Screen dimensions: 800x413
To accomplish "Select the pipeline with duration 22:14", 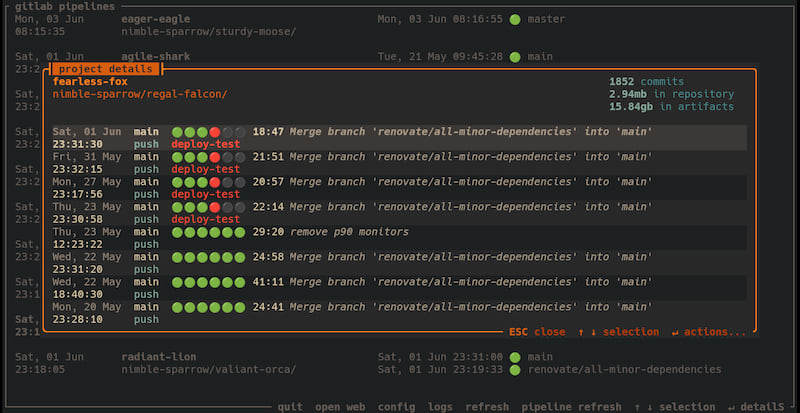I will pos(399,213).
